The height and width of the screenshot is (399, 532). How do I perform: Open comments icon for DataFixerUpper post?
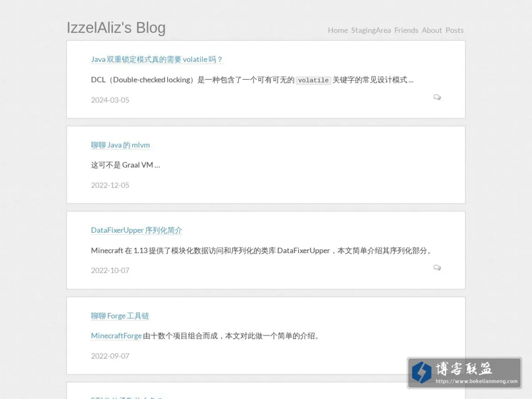pos(437,268)
